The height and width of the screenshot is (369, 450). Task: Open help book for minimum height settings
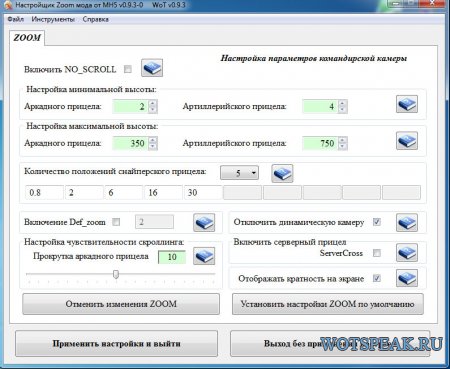coord(407,104)
